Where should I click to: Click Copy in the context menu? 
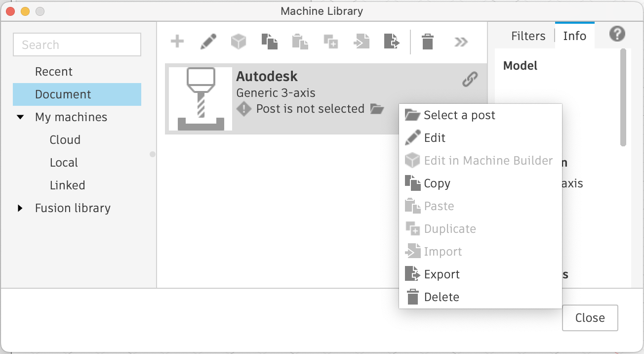[437, 183]
